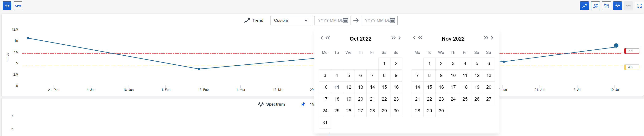Open end date calendar icon
The width and height of the screenshot is (644, 136).
[392, 20]
